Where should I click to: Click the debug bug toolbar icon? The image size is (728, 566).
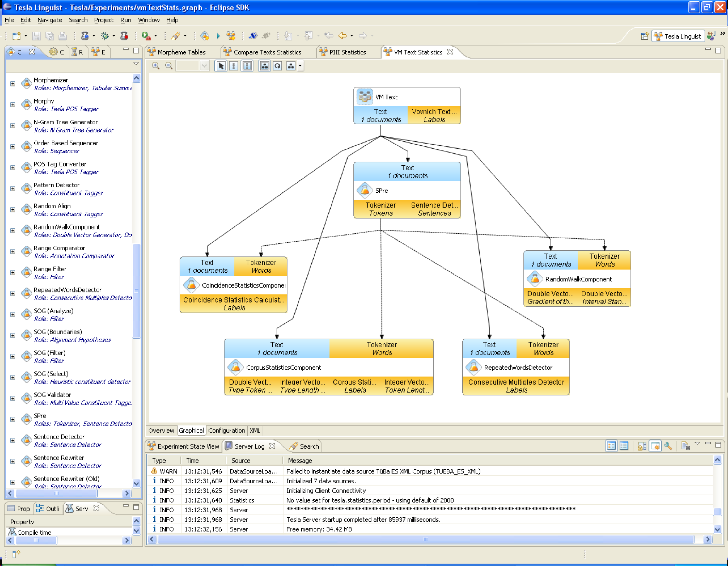pos(105,36)
